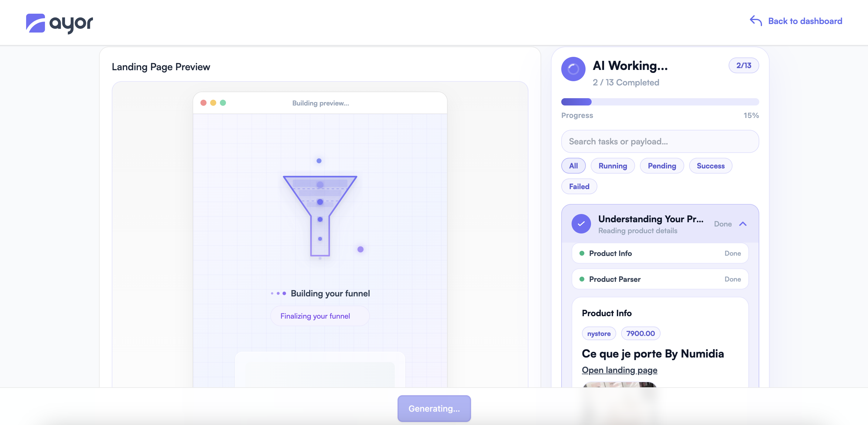
Task: Click the checkmark circle on Understanding task
Action: pos(581,224)
